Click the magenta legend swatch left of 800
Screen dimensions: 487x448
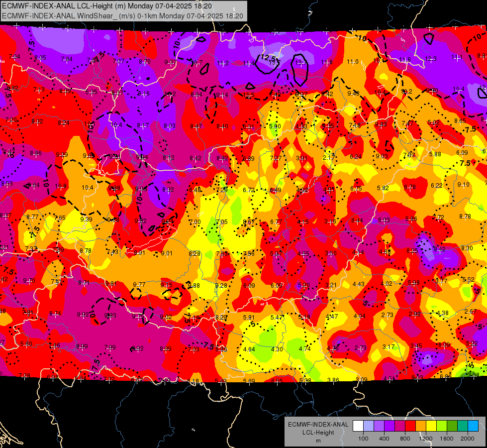[400, 426]
